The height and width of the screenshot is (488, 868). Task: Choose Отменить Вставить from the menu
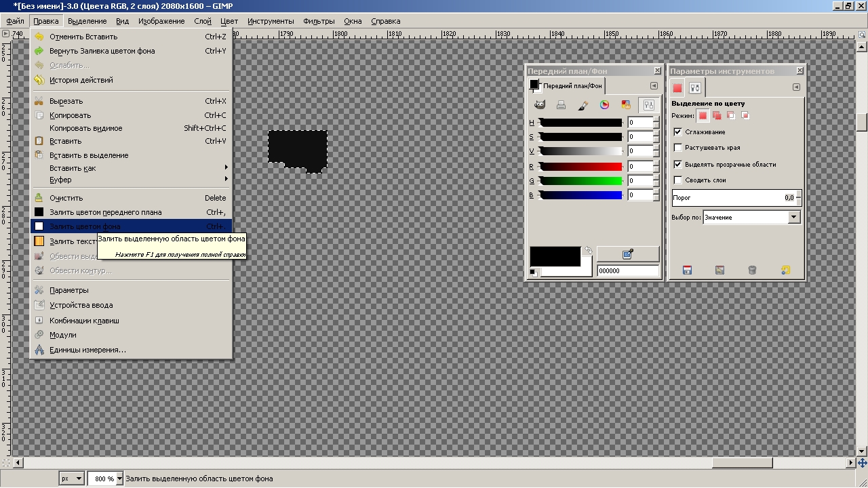tap(131, 37)
